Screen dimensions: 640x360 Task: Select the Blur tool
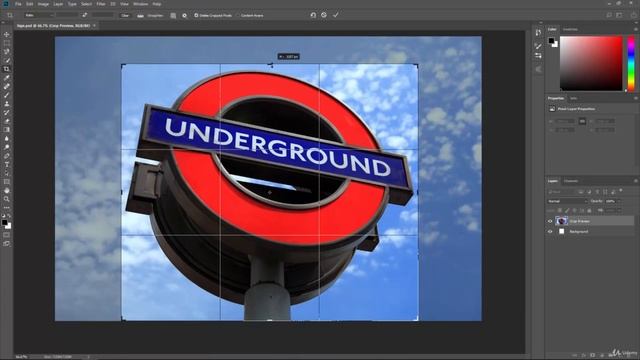[x=7, y=138]
